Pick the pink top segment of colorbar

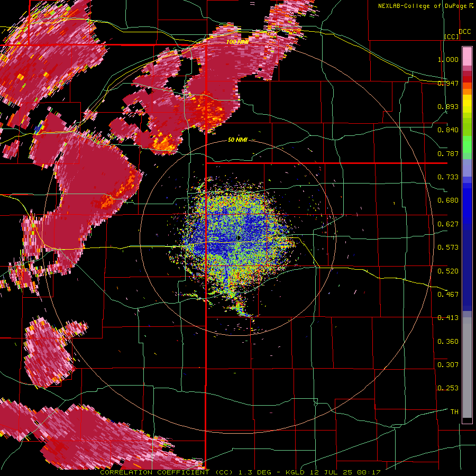tap(467, 56)
